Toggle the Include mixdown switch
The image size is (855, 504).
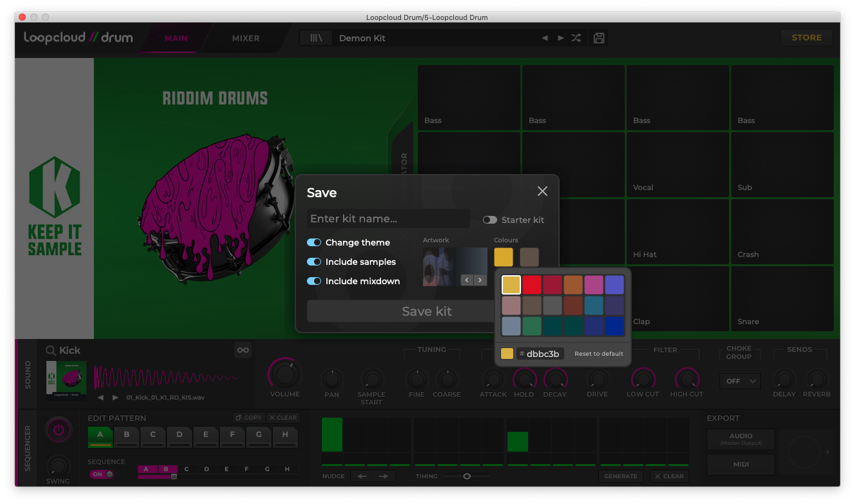(x=314, y=281)
